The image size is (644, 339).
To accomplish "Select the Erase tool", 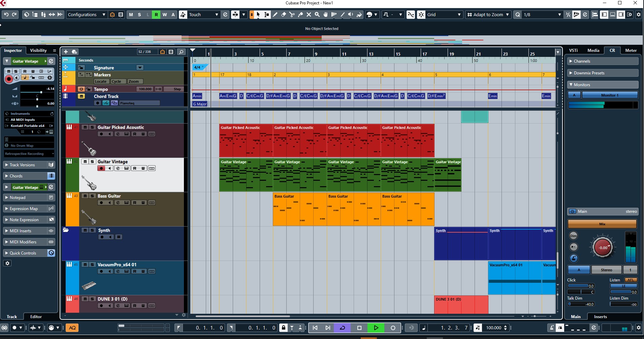I will (x=284, y=14).
